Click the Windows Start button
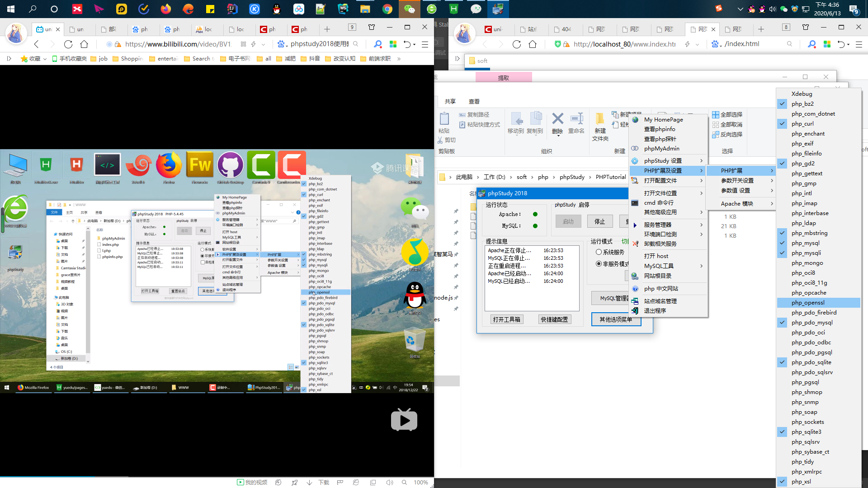The image size is (868, 488). click(x=11, y=9)
